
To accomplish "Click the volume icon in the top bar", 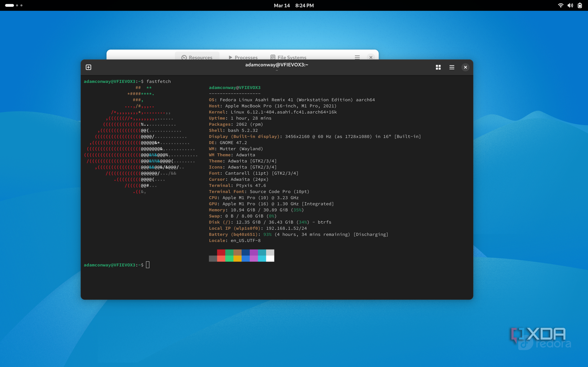I will point(570,5).
